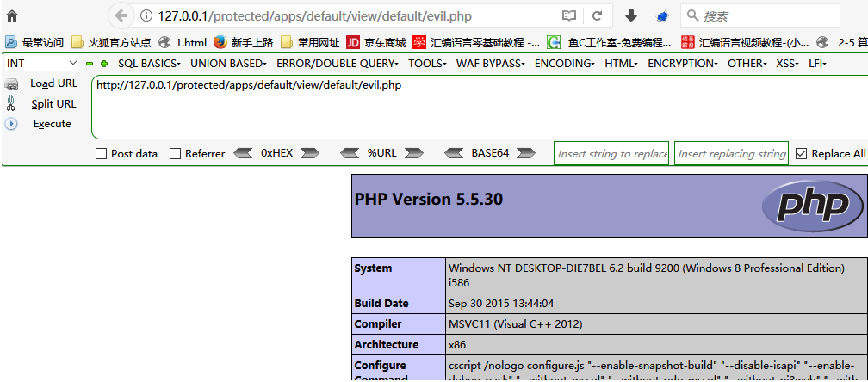Click the PHP logo image
This screenshot has height=382, width=868.
[812, 206]
